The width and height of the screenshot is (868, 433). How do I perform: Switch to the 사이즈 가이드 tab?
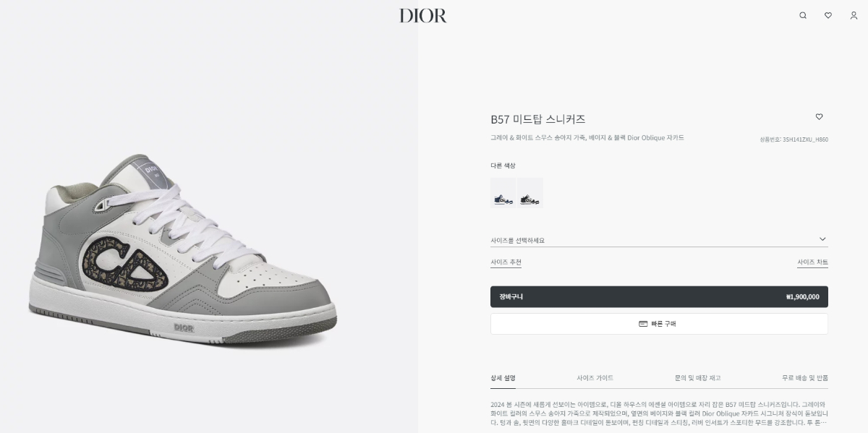595,378
